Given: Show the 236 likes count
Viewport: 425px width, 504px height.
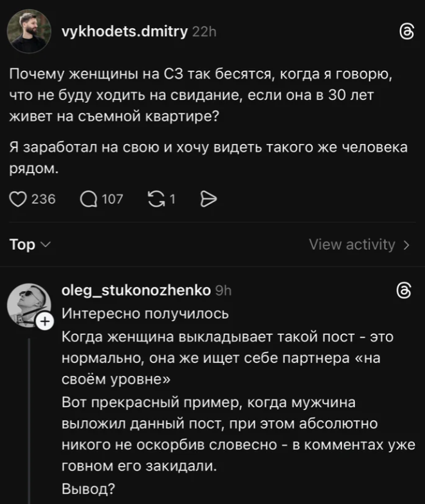Looking at the screenshot, I should coord(43,199).
